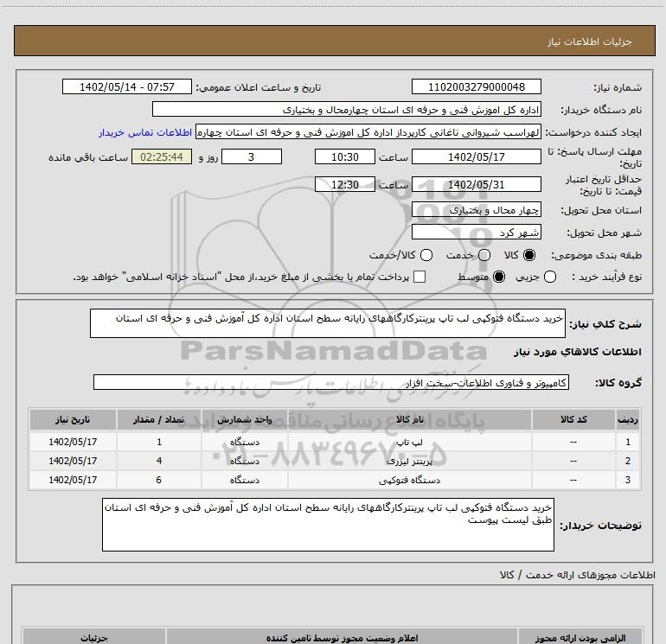Click the goods group field کامپیوتر و فناوری اطلاعات
The width and height of the screenshot is (666, 644).
tap(331, 382)
